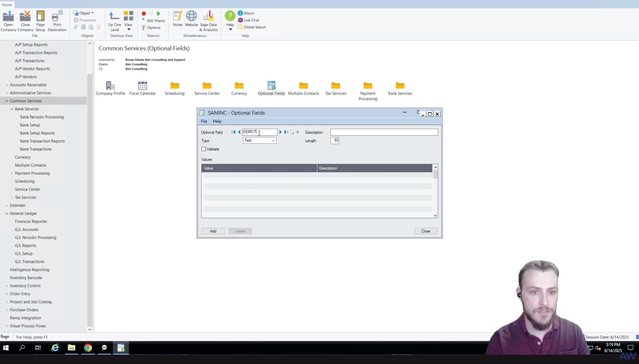Image resolution: width=639 pixels, height=364 pixels.
Task: Click the Add button
Action: point(213,231)
